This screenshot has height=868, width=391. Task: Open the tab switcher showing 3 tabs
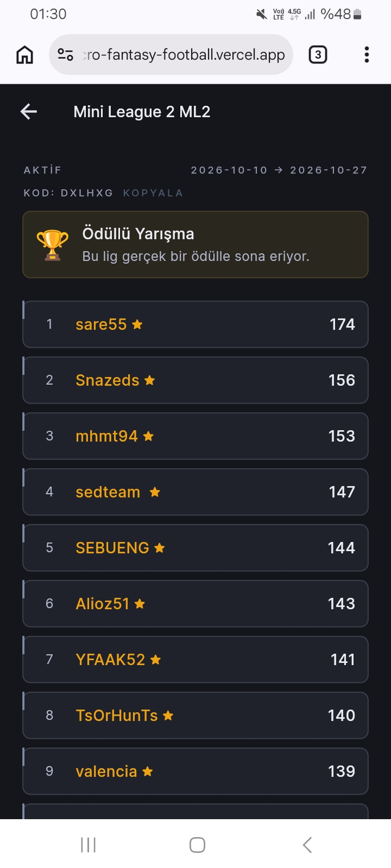318,55
